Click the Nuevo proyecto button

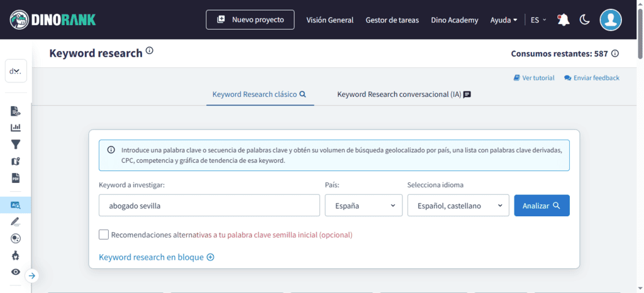click(250, 19)
